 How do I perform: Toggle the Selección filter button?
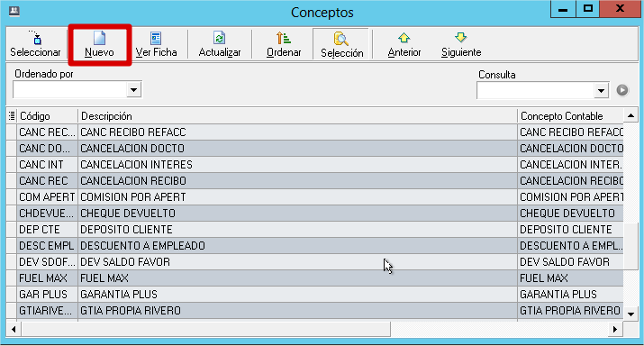(341, 44)
